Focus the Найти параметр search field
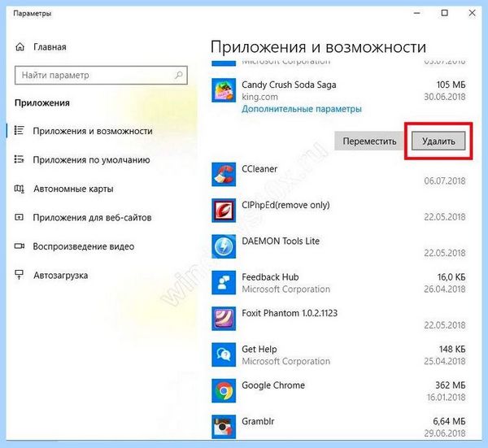The height and width of the screenshot is (448, 488). [x=101, y=75]
